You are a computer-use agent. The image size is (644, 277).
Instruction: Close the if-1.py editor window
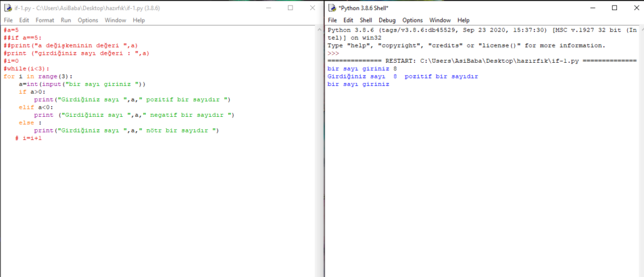(x=312, y=8)
